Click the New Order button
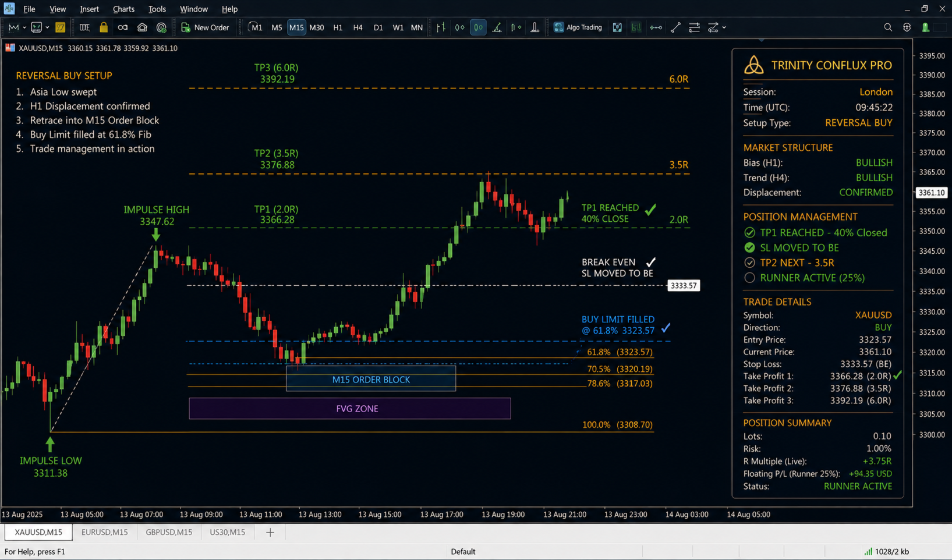This screenshot has width=952, height=560. coord(205,27)
